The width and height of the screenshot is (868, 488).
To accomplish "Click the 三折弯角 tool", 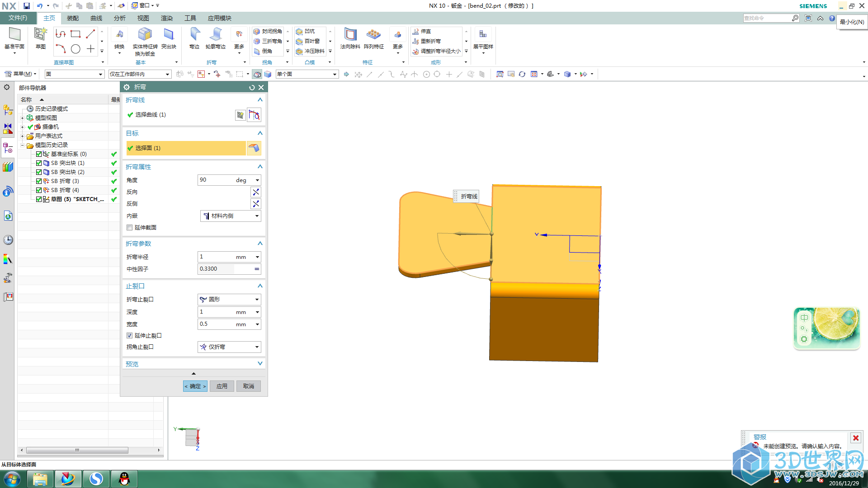I will (268, 41).
